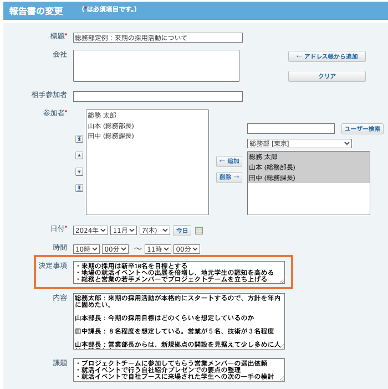Select 田中 (総務課長) in the candidate user list
Image resolution: width=388 pixels, height=389 pixels.
(x=309, y=178)
